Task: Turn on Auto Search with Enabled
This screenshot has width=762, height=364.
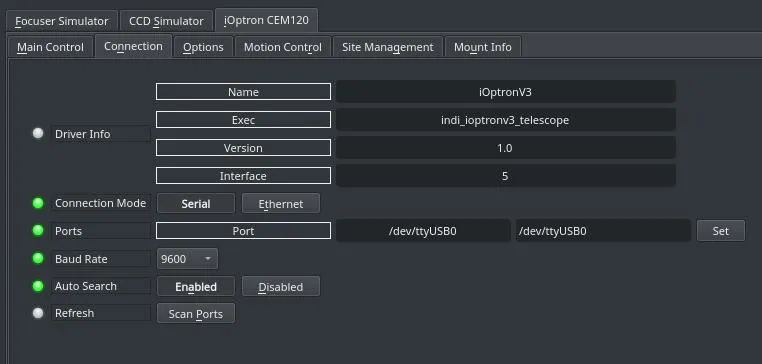Action: point(196,287)
